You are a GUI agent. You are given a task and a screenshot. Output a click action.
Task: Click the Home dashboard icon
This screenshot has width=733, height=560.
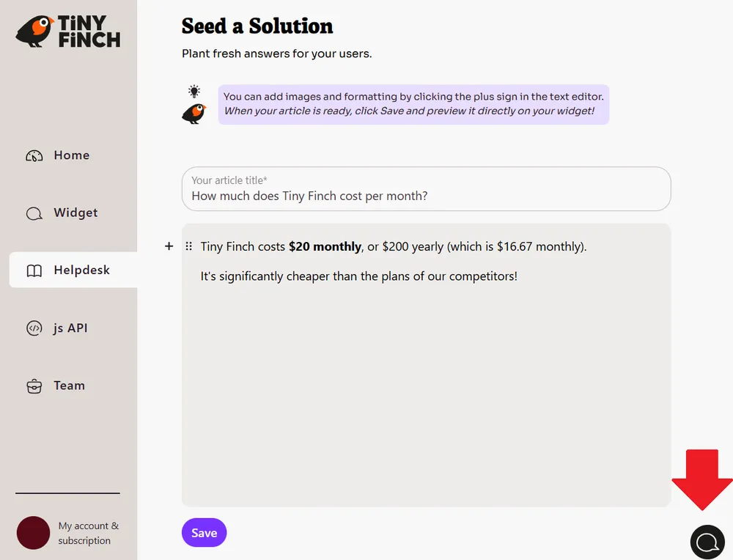34,155
